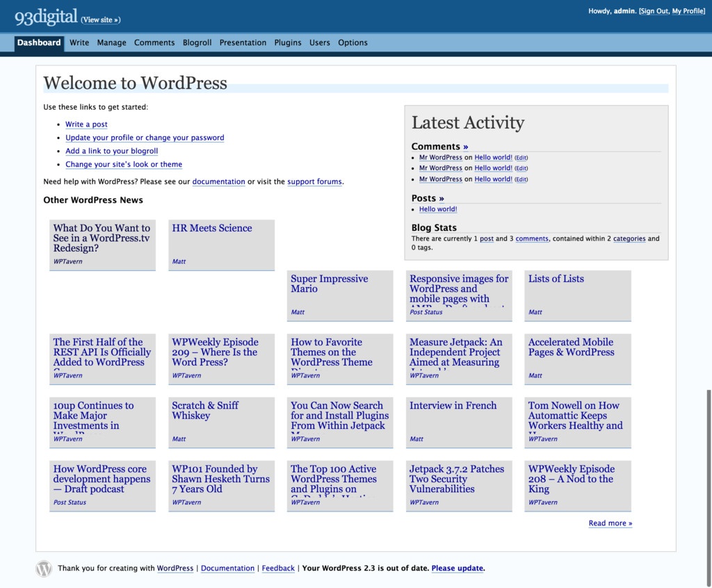Open the Manage menu tab

[111, 42]
